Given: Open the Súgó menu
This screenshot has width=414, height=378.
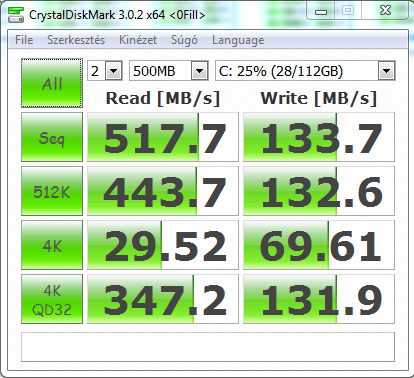Looking at the screenshot, I should (x=184, y=40).
